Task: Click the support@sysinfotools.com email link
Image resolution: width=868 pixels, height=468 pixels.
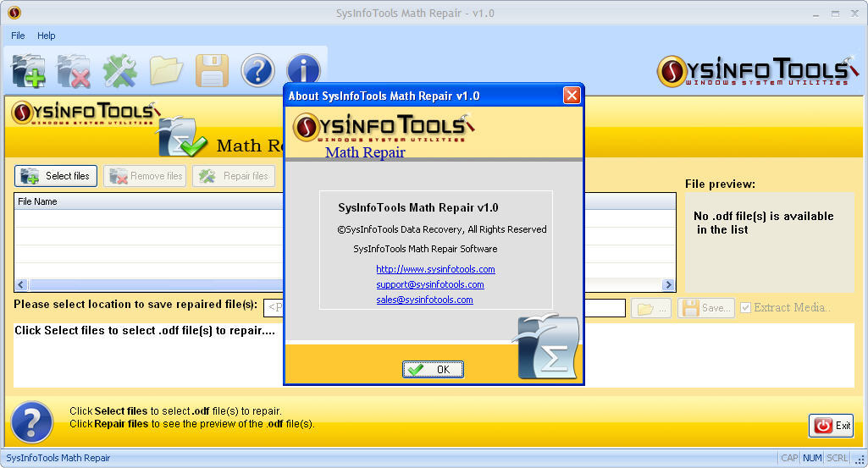Action: click(430, 284)
